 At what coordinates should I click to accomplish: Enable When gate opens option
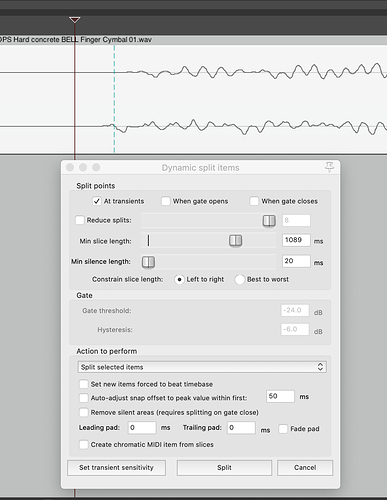[x=166, y=201]
